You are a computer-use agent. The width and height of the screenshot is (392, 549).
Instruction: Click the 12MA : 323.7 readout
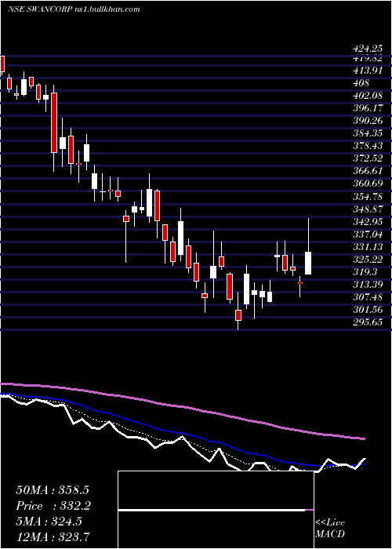tap(55, 536)
